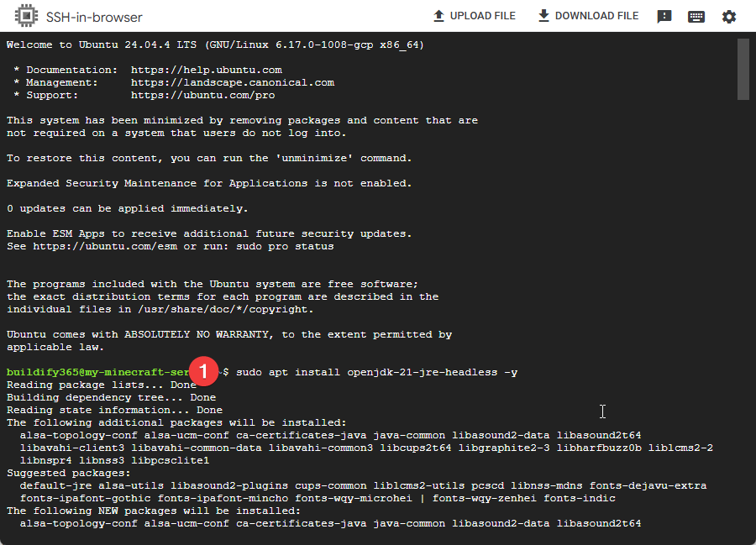Click the 'Welcome to Ubuntu 24.04.4 LTS' line

pos(215,45)
